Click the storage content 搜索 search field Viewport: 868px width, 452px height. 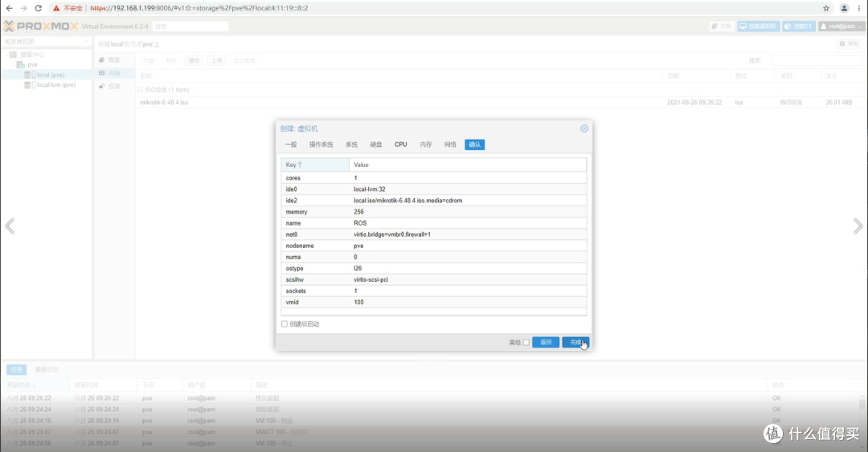(x=817, y=60)
